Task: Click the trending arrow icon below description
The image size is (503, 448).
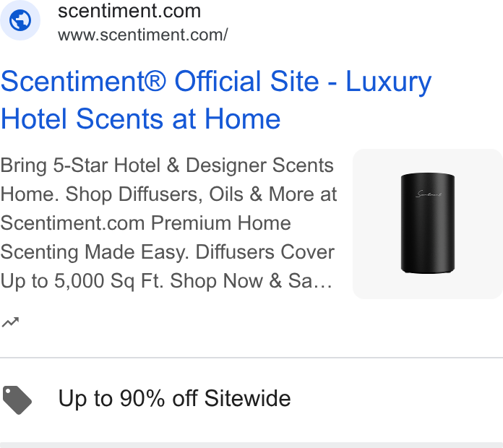Action: [10, 322]
